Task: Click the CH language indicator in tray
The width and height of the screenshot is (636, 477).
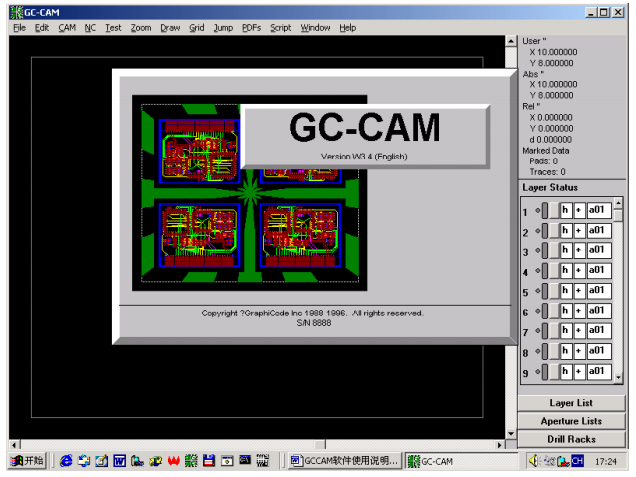Action: [x=577, y=461]
